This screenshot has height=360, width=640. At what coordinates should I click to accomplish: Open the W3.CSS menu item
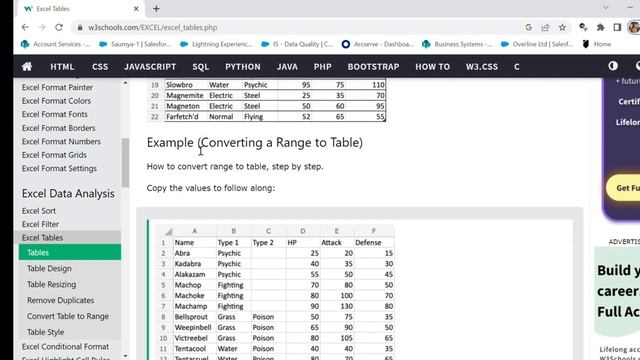coord(482,67)
